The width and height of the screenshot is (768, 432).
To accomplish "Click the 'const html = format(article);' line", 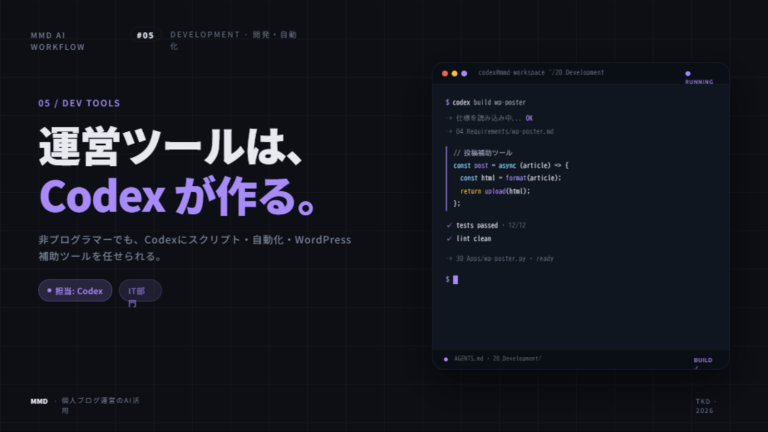I will click(x=511, y=178).
